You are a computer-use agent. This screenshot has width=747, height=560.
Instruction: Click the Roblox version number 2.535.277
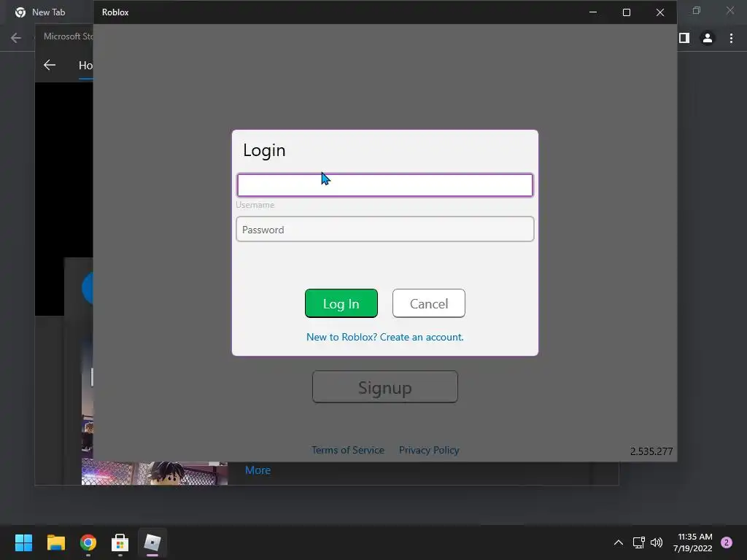click(651, 451)
